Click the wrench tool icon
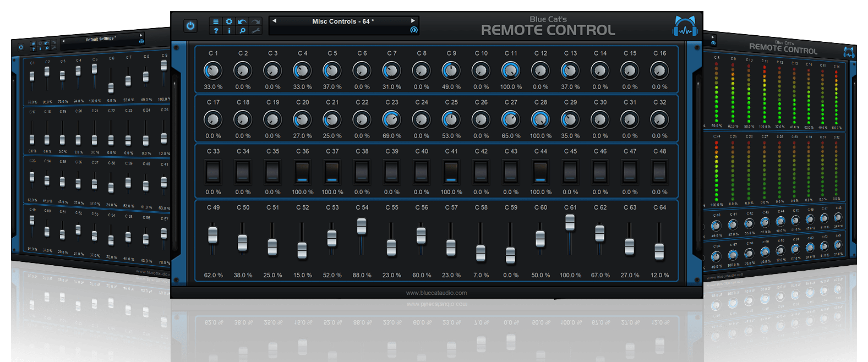Viewport: 868px width, 362px height. 255,31
